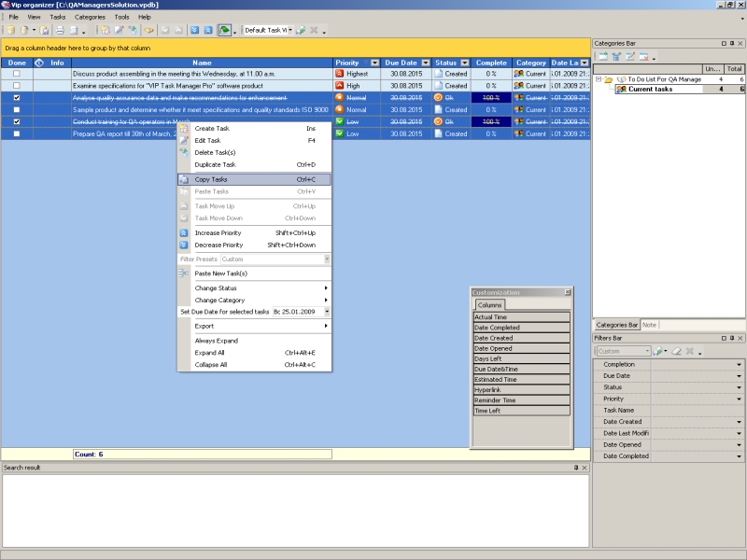Choose Copy Tasks from the context menu
This screenshot has height=560, width=747.
tap(210, 179)
